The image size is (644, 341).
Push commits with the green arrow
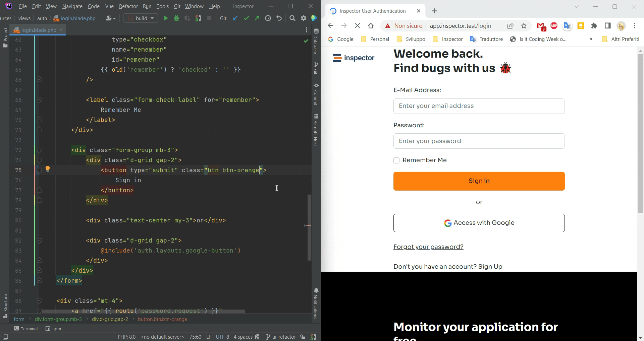[257, 18]
